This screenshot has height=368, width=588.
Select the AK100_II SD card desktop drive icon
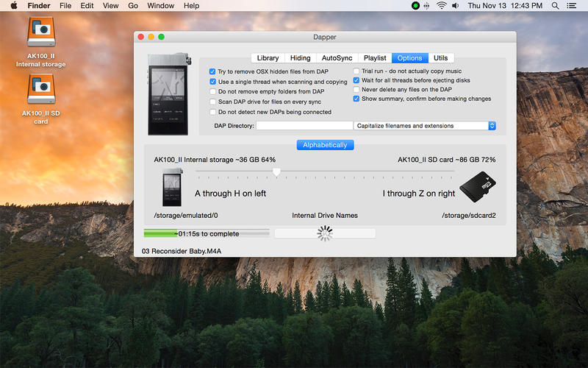click(x=41, y=88)
